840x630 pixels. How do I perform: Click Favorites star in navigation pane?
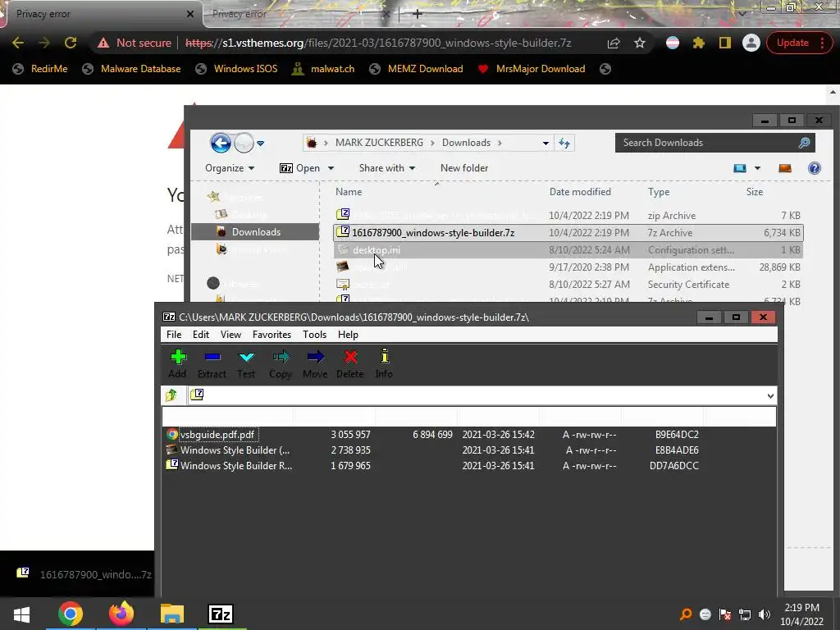[214, 197]
